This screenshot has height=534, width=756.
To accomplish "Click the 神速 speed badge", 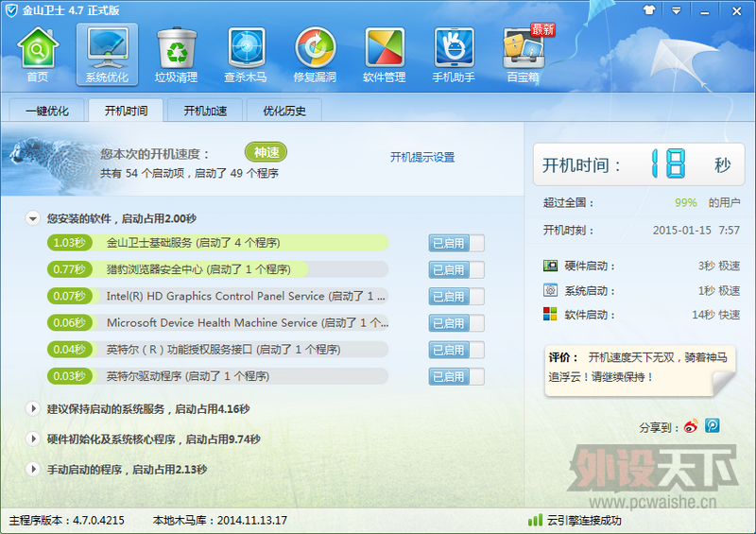I will [266, 152].
